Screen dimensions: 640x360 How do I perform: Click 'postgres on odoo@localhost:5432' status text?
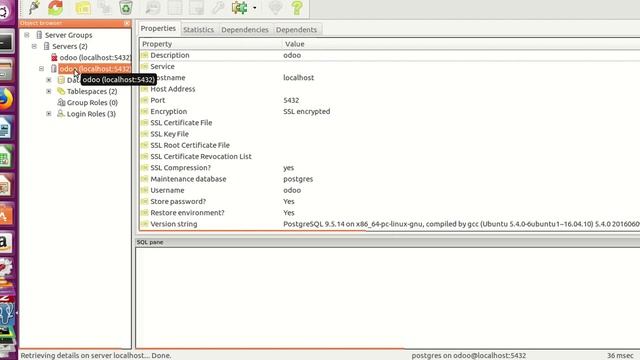(469, 356)
